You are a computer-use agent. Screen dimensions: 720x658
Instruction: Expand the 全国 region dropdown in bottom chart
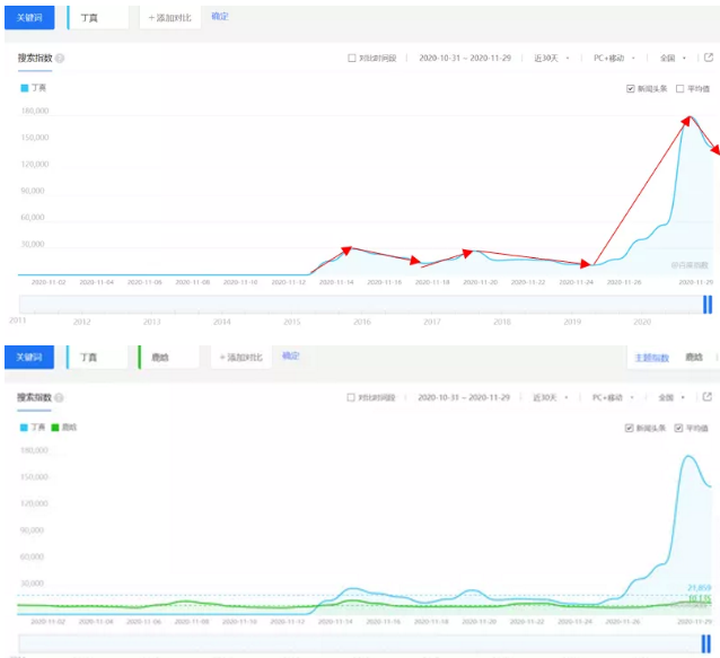click(x=672, y=398)
